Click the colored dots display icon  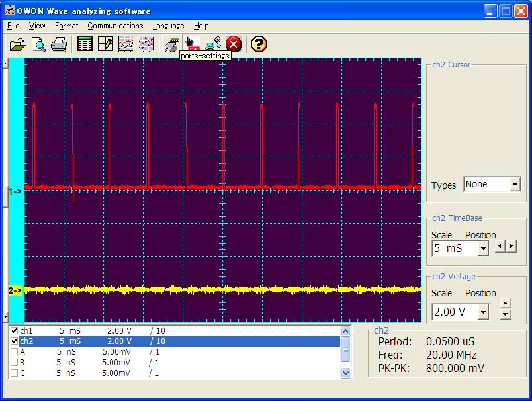pyautogui.click(x=146, y=44)
